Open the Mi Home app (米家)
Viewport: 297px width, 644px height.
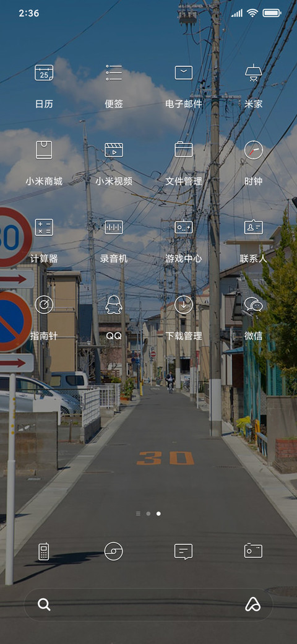[x=254, y=73]
